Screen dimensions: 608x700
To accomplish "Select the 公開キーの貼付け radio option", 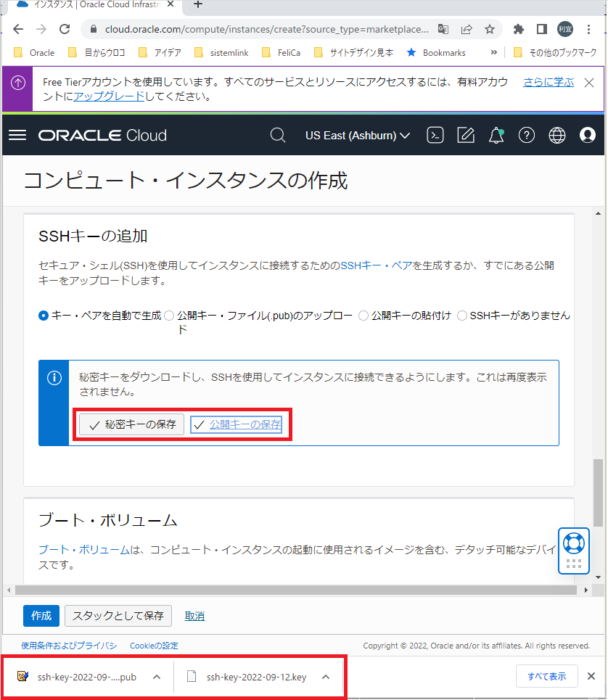I will click(363, 316).
